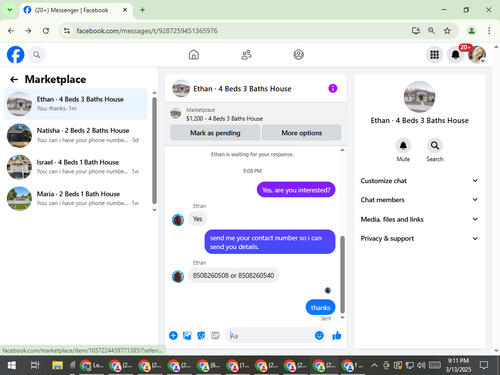Open the Windows Start button
This screenshot has height=375, width=500.
(x=11, y=366)
